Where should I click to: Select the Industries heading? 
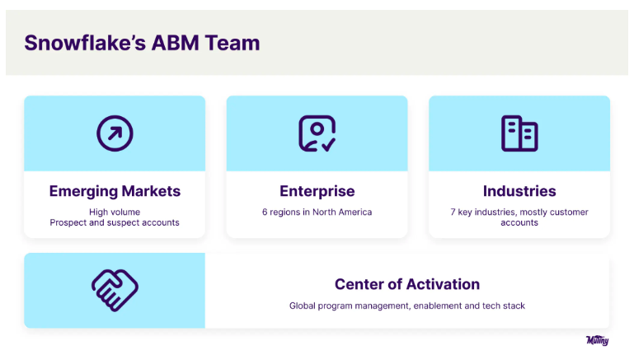pos(519,191)
